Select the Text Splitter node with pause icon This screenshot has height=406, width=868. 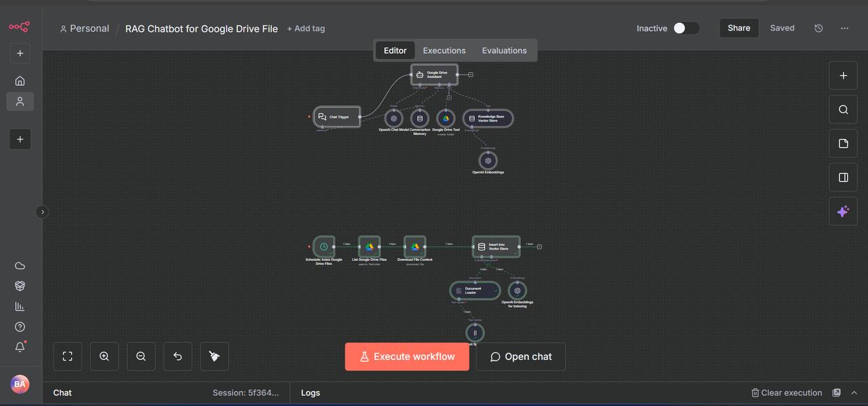475,333
